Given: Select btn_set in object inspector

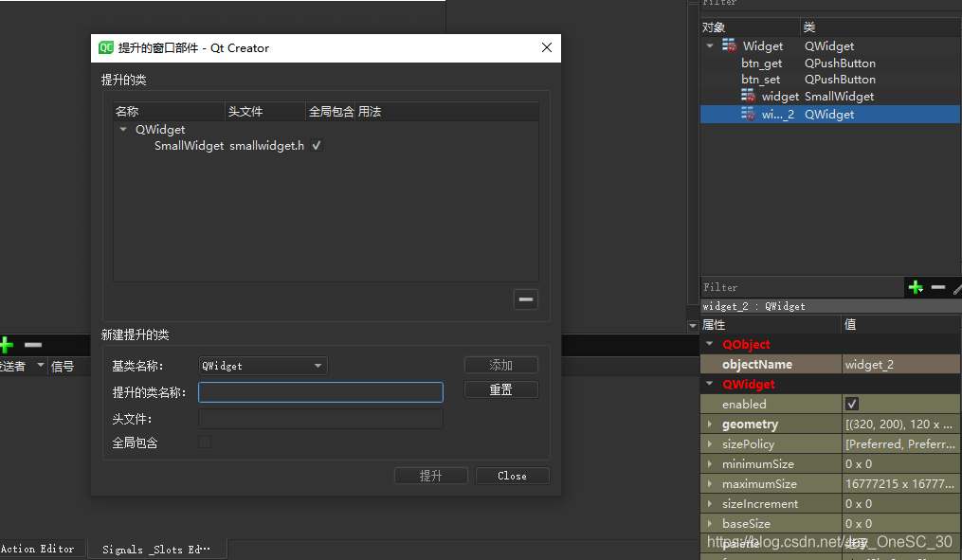Looking at the screenshot, I should click(830, 80).
